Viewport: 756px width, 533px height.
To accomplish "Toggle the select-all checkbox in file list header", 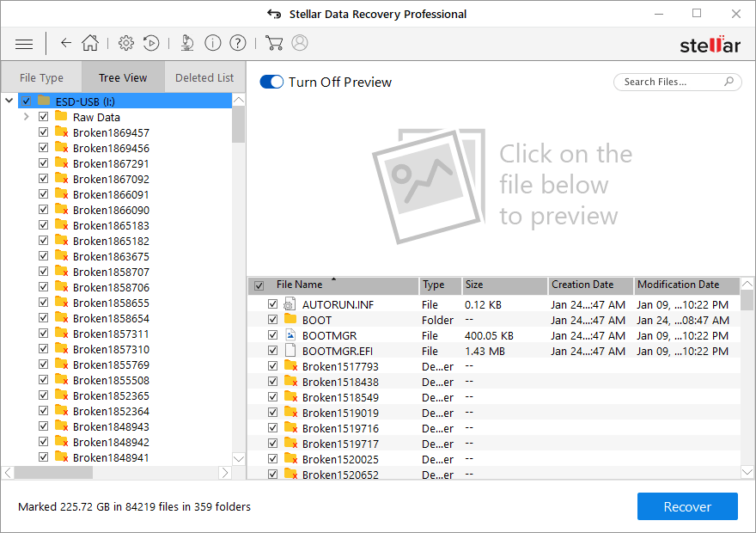I will pos(259,285).
